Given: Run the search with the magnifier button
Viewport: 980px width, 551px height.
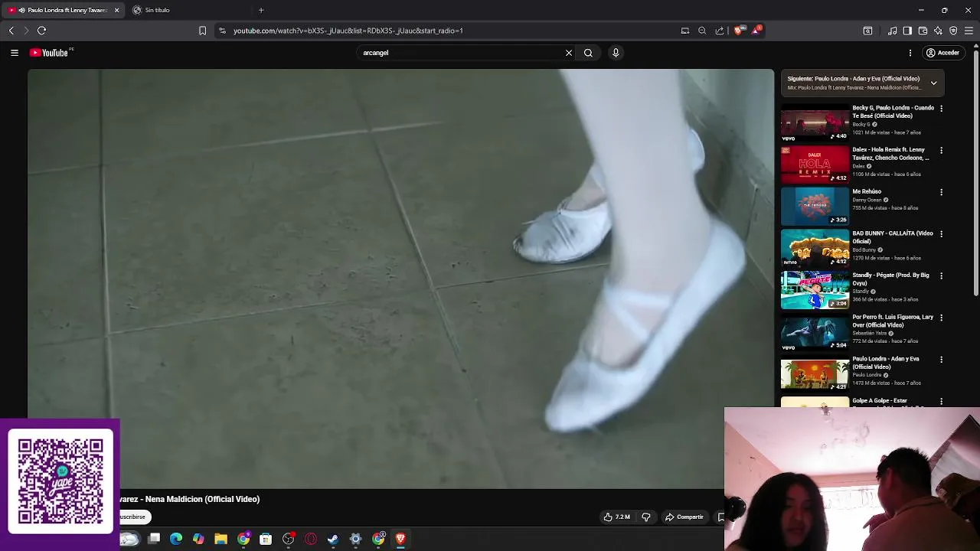Looking at the screenshot, I should click(x=588, y=53).
